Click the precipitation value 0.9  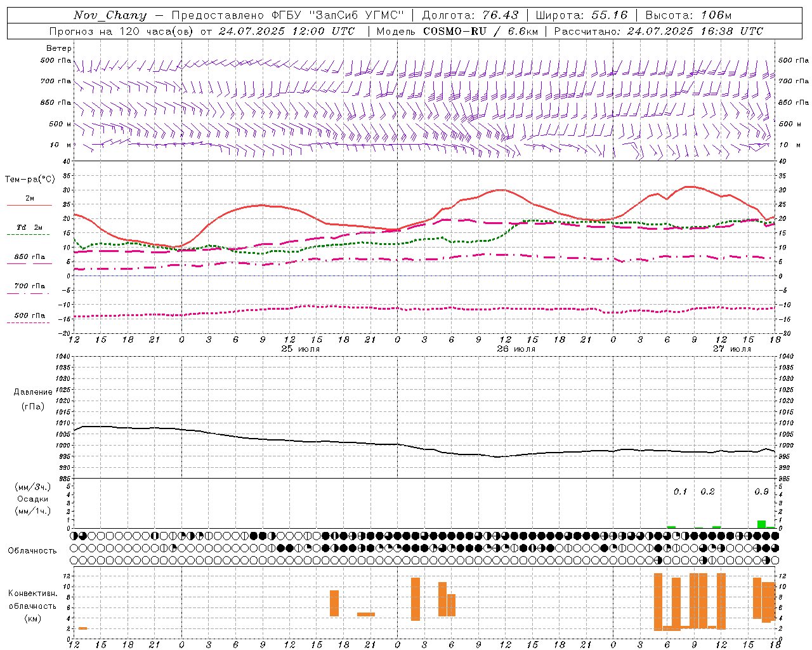(761, 492)
